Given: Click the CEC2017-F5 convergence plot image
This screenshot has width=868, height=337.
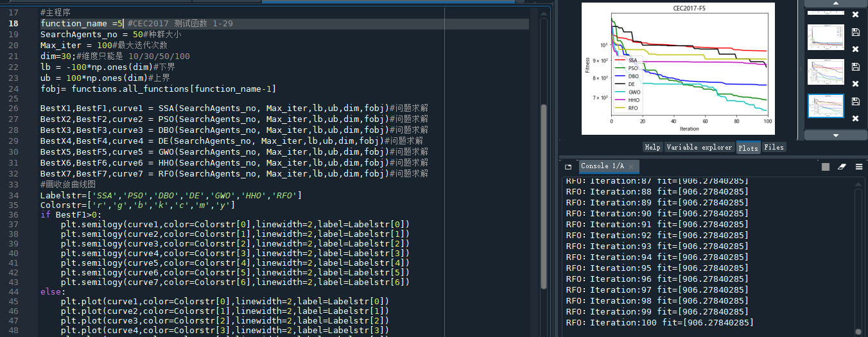Looking at the screenshot, I should pos(679,69).
